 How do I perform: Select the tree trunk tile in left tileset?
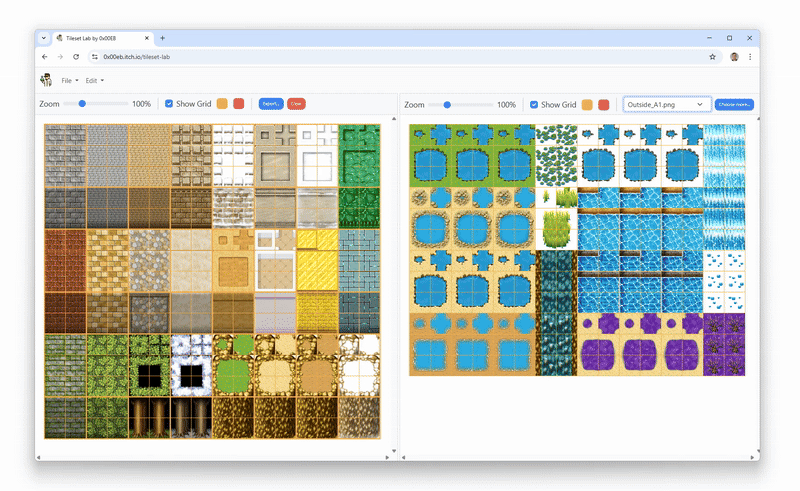point(149,418)
